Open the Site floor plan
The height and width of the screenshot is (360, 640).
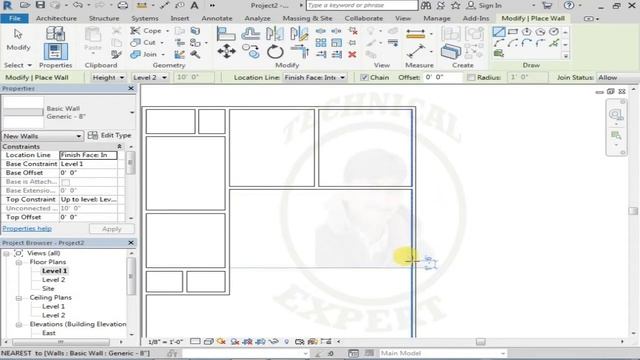point(48,289)
